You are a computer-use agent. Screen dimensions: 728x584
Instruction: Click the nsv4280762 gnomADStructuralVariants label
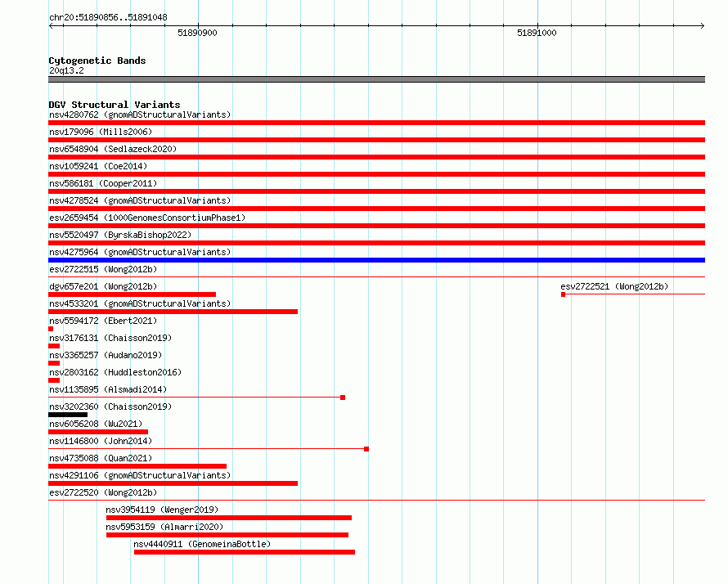click(140, 115)
